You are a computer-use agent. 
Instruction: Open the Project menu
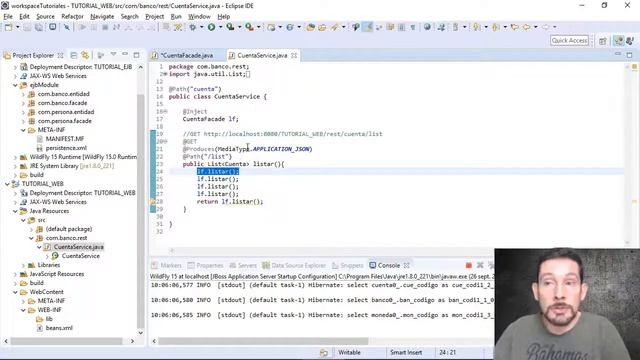click(x=155, y=16)
